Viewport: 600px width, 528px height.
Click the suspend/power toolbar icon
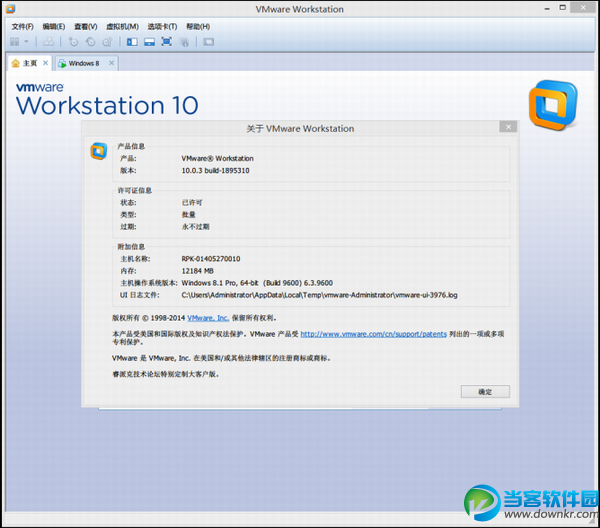(x=15, y=42)
